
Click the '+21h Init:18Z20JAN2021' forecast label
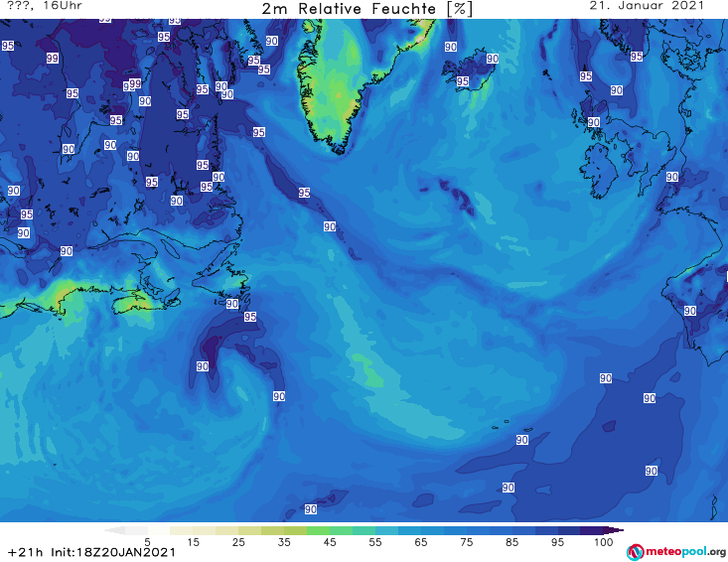[91, 552]
